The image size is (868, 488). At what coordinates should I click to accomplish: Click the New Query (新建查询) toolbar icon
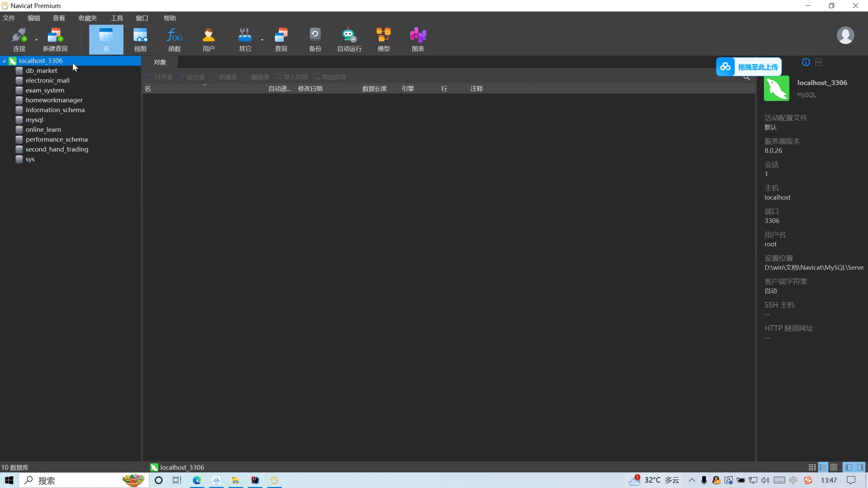point(55,39)
